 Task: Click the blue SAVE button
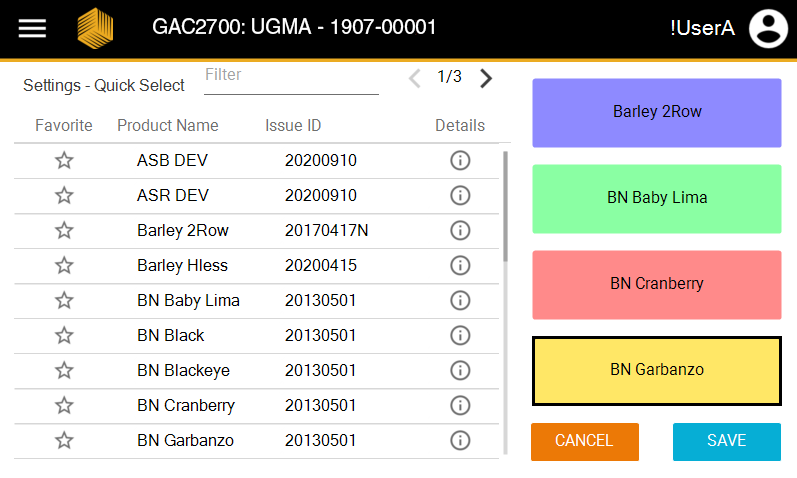tap(726, 441)
